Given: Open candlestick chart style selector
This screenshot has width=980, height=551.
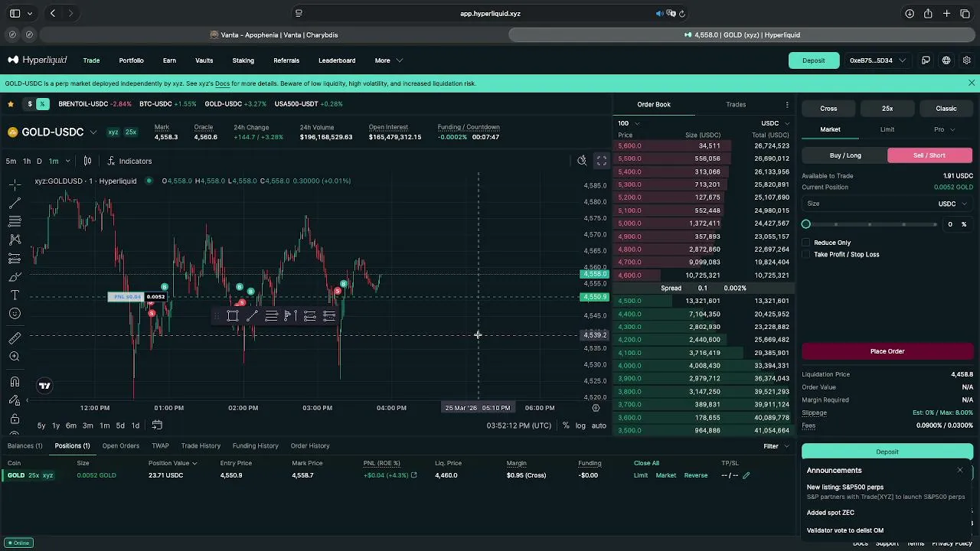Looking at the screenshot, I should (x=87, y=161).
